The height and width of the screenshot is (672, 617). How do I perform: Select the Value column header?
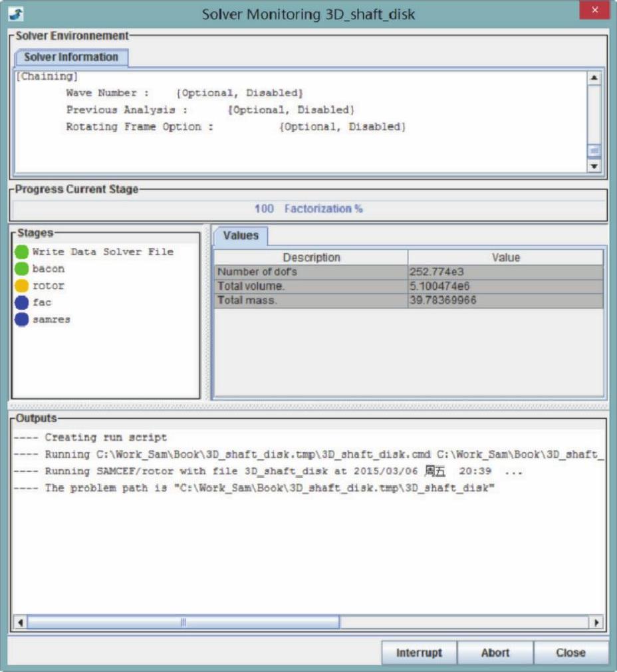click(505, 258)
